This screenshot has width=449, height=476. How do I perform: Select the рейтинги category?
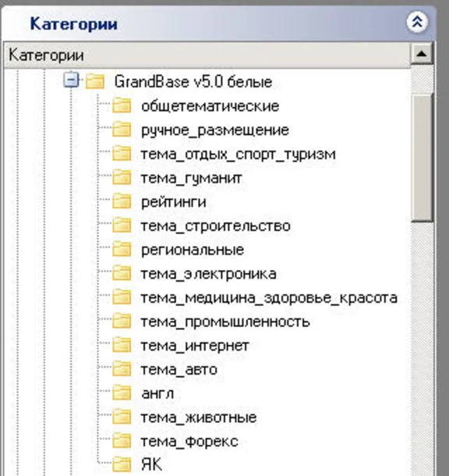point(174,202)
